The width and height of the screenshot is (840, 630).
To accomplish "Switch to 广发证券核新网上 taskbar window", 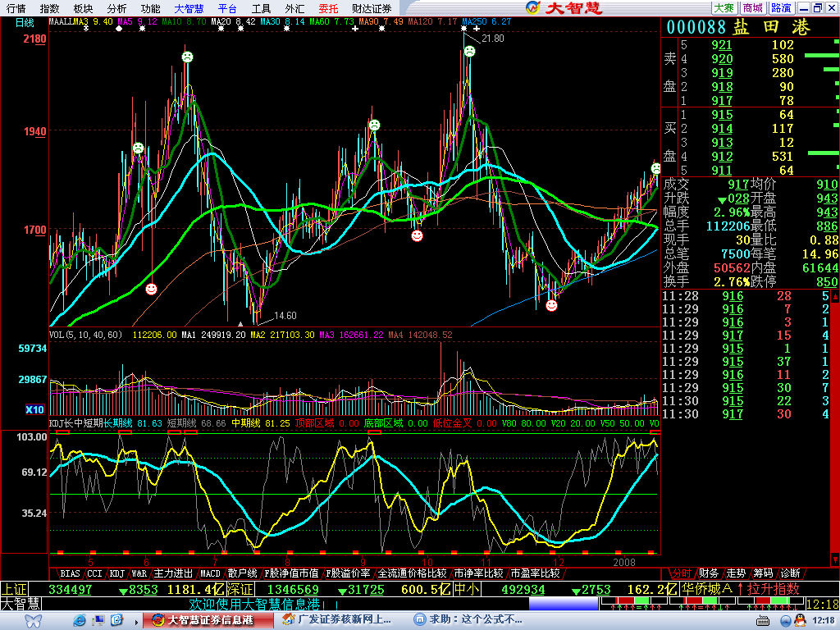I will tap(337, 620).
